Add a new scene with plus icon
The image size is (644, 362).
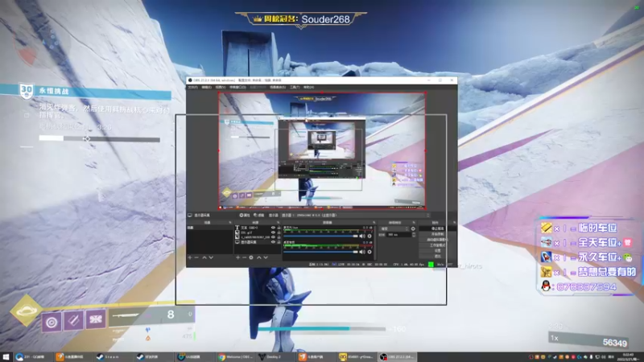click(190, 257)
